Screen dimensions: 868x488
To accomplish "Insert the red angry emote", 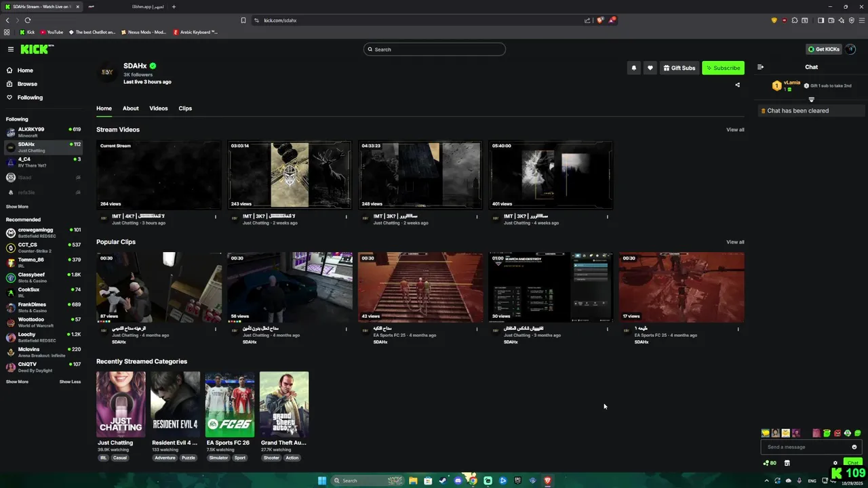I will (x=837, y=433).
